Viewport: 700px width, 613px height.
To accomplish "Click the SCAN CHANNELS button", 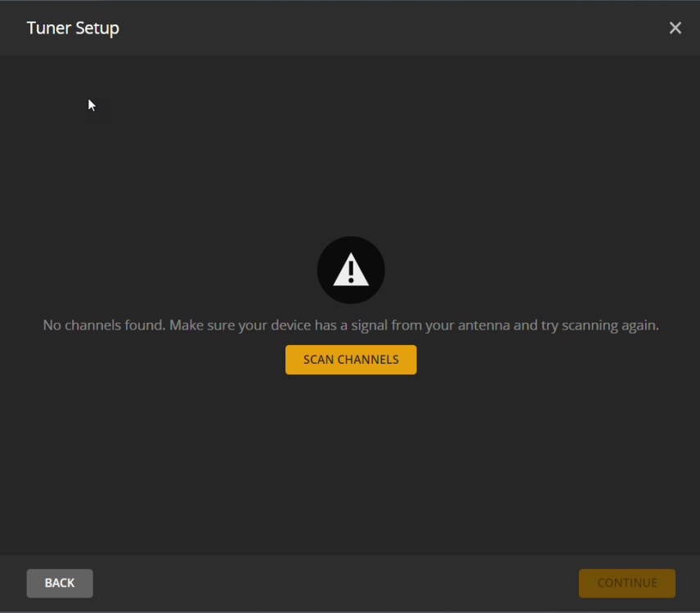I will pyautogui.click(x=351, y=360).
